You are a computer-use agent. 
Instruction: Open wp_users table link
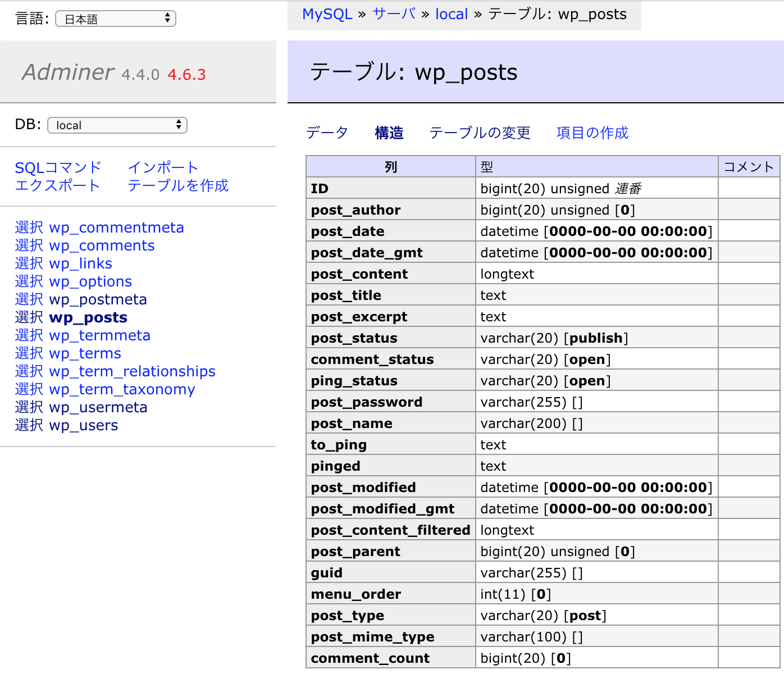(x=84, y=425)
